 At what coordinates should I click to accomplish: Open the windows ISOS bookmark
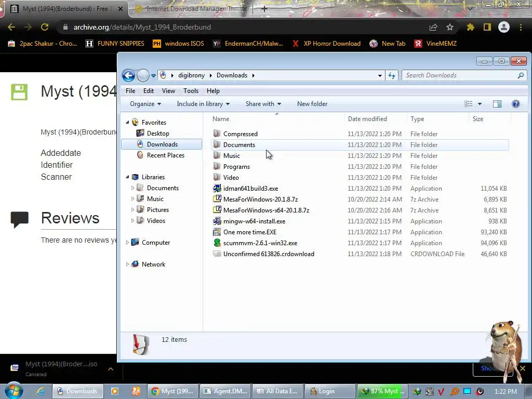click(179, 44)
